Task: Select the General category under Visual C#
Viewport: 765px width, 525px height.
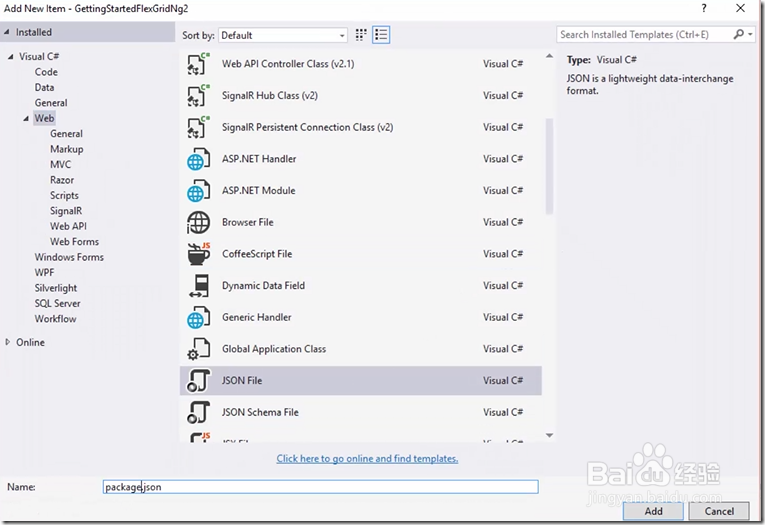Action: [51, 103]
